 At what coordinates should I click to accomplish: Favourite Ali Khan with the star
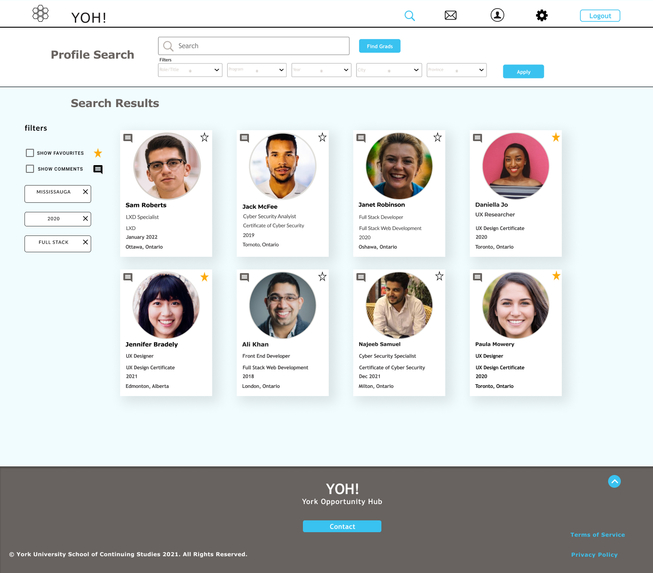[322, 277]
